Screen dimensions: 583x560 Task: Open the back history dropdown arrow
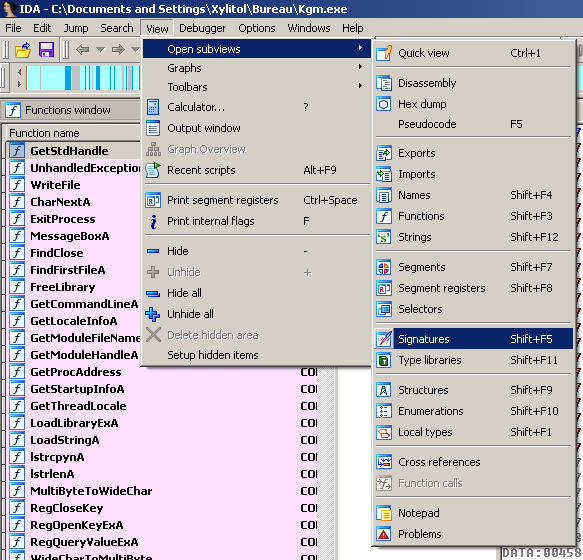101,49
